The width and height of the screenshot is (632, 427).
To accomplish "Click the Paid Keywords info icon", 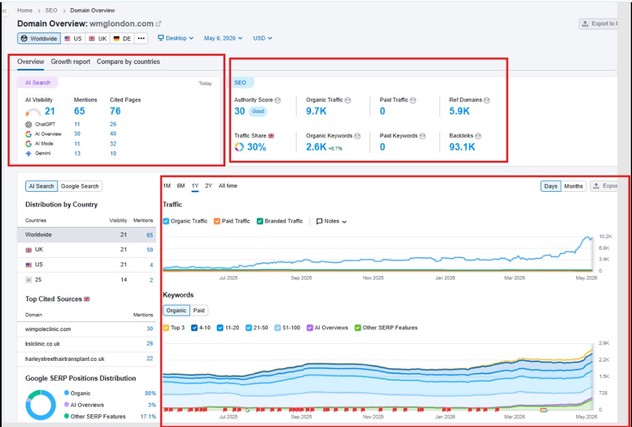I will point(422,136).
